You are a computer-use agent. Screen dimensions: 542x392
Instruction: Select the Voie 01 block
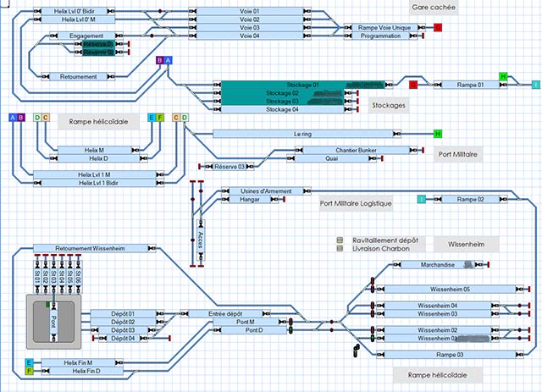tap(250, 11)
